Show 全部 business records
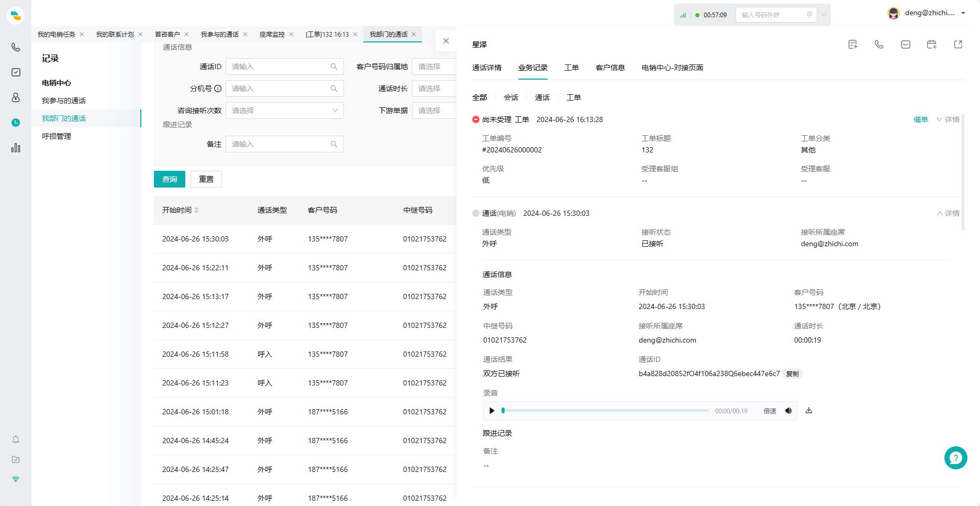The height and width of the screenshot is (506, 980). tap(480, 97)
